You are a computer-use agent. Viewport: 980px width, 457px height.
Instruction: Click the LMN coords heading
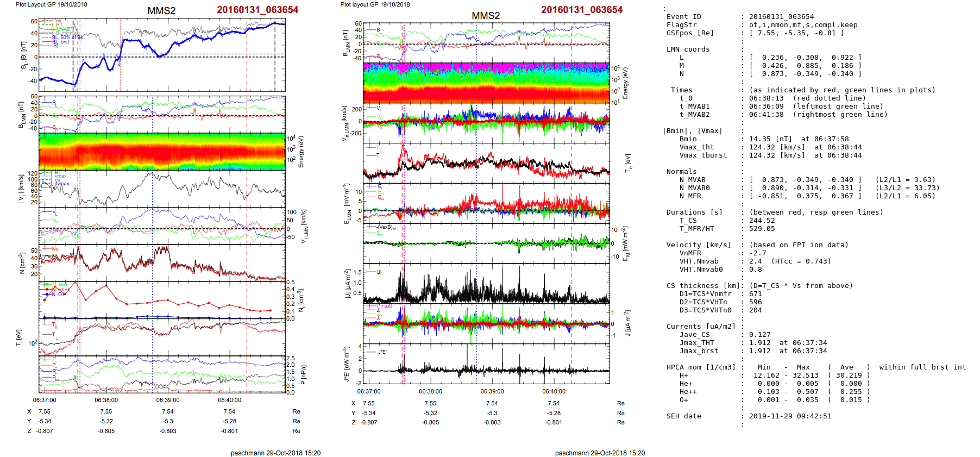688,49
